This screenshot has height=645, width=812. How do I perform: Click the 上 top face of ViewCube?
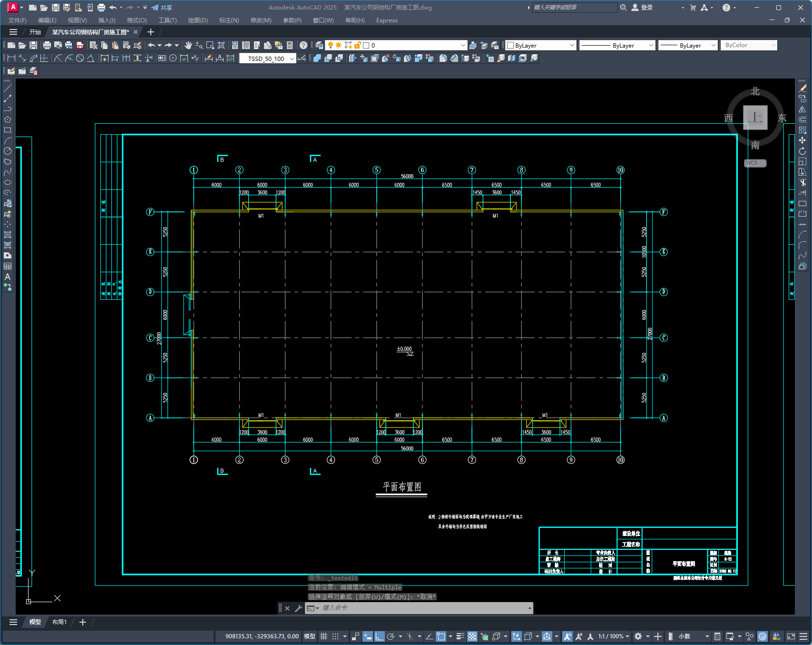(755, 118)
